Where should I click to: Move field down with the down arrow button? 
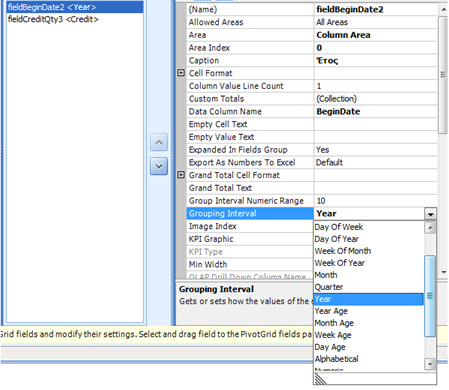pyautogui.click(x=159, y=166)
